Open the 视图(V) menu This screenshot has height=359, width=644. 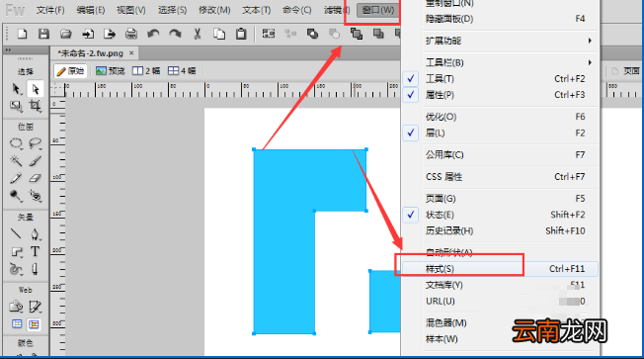point(131,10)
